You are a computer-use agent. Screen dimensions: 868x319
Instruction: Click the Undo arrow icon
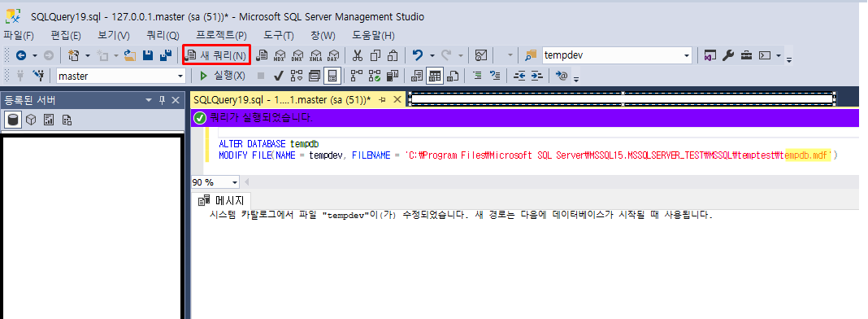pyautogui.click(x=418, y=55)
